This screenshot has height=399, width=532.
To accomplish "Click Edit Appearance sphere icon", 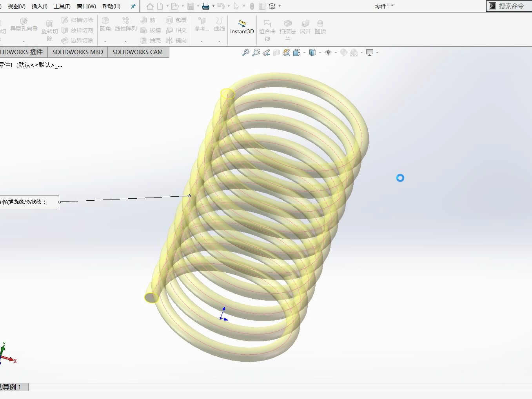I will point(344,53).
